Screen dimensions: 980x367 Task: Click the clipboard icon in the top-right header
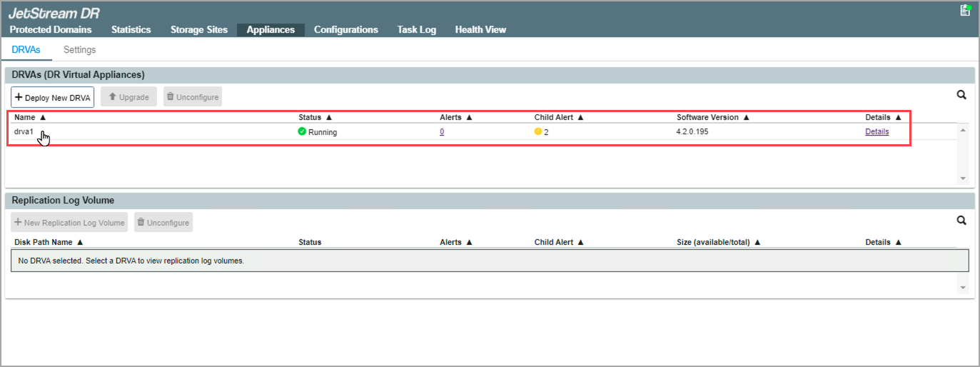point(966,10)
